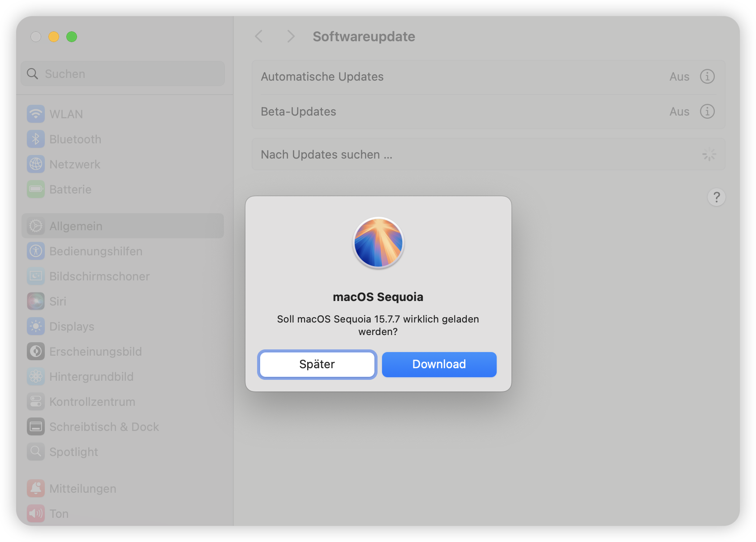Open Siri label in sidebar
The width and height of the screenshot is (756, 542).
click(58, 301)
